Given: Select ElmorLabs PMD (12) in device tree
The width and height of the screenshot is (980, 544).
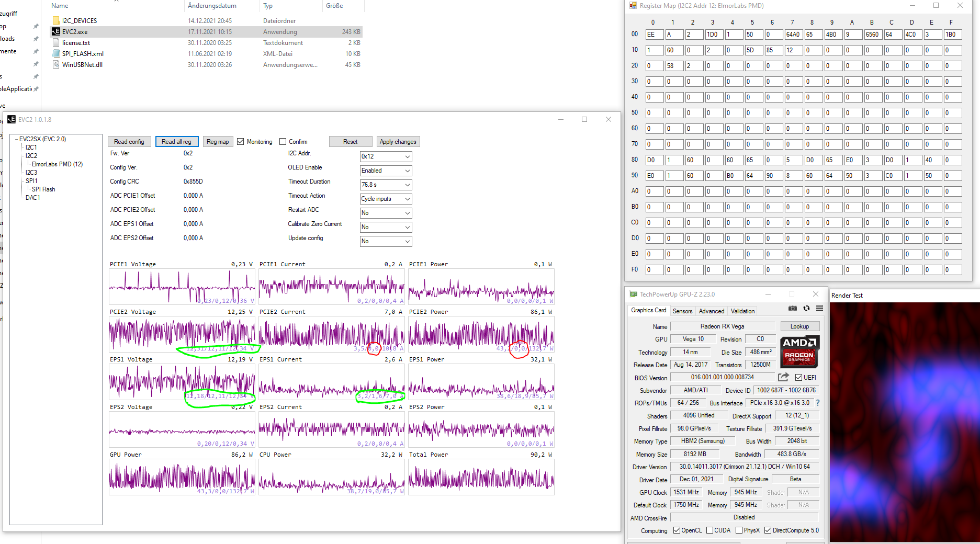Looking at the screenshot, I should click(57, 164).
